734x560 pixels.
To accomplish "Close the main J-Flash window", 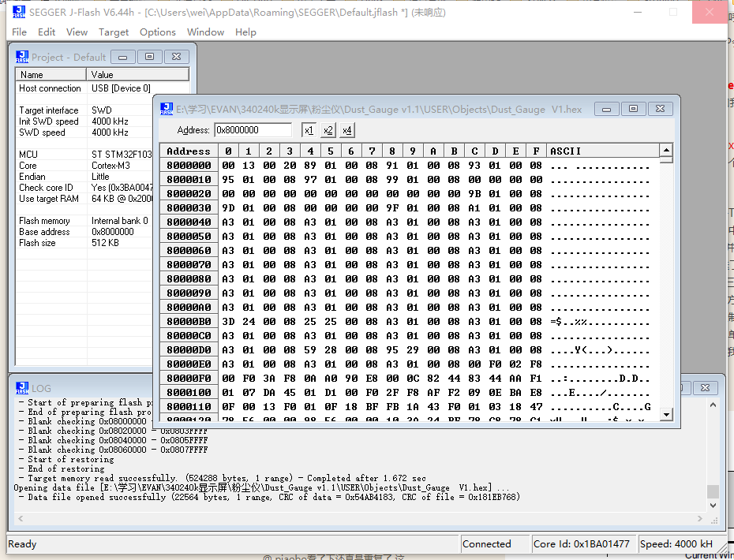I will (710, 12).
